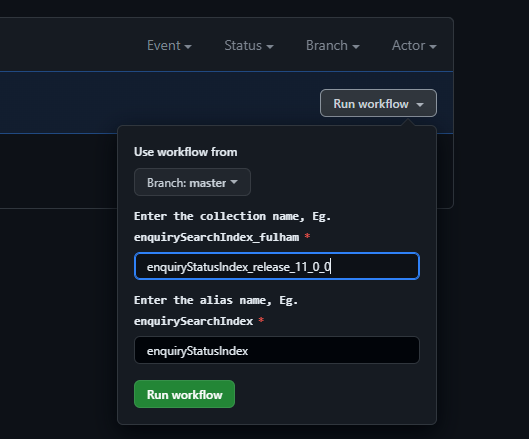This screenshot has height=439, width=529.
Task: Toggle the top Run workflow popup button
Action: [378, 103]
